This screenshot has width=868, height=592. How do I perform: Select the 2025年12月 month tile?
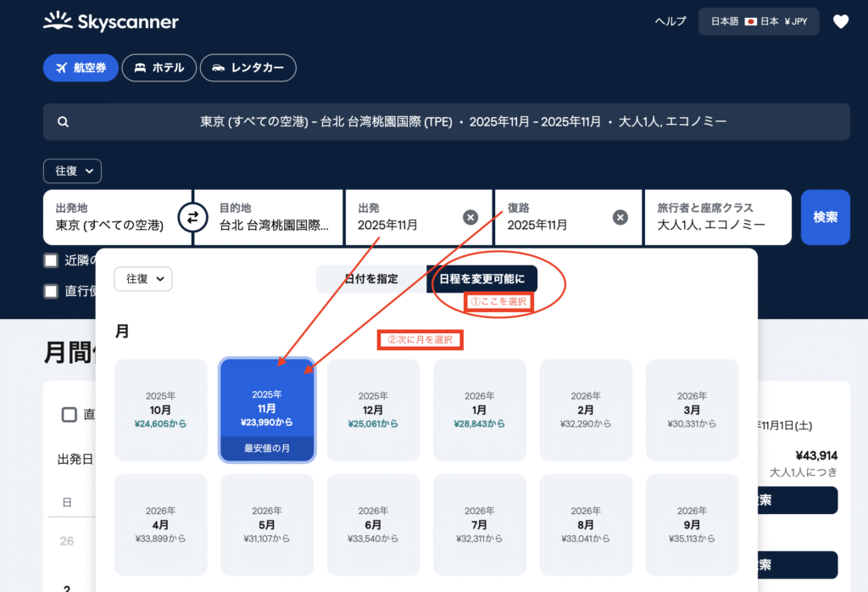coord(373,410)
